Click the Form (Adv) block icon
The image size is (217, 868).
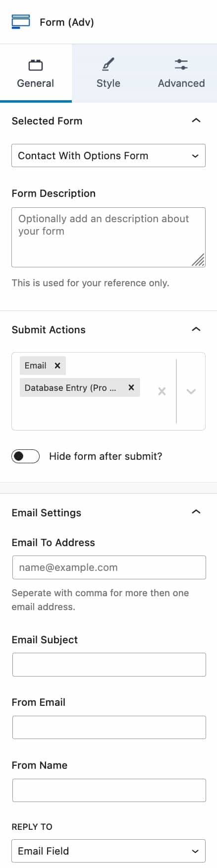coord(21,22)
